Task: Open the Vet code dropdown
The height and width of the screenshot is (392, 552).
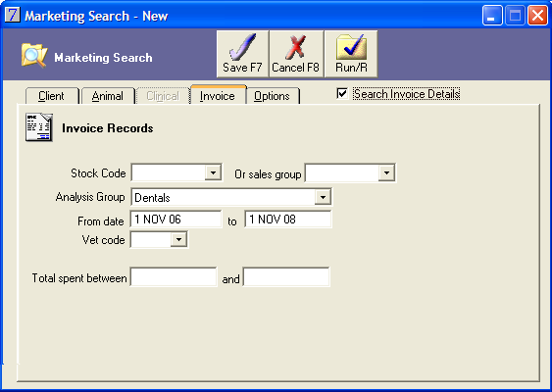Action: [x=178, y=240]
